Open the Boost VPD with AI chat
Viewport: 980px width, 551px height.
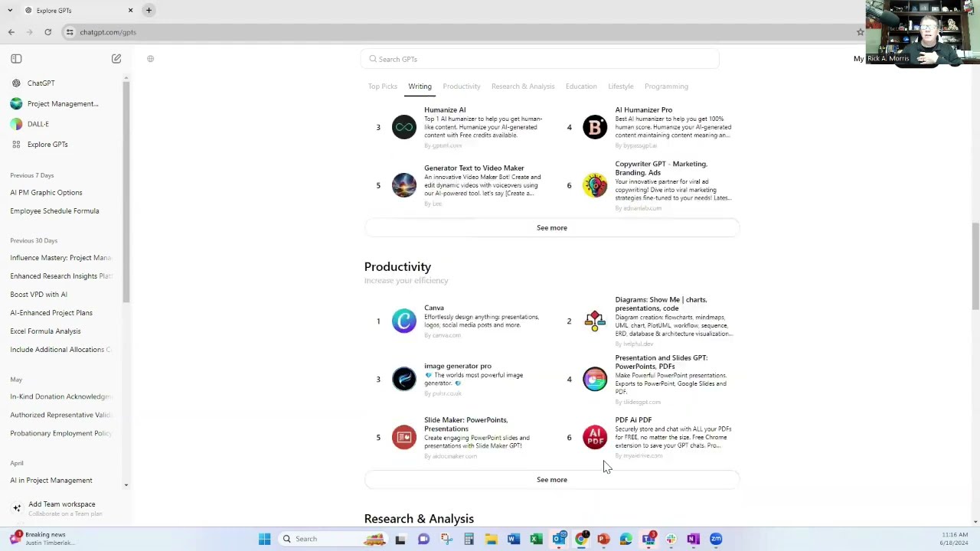tap(38, 295)
